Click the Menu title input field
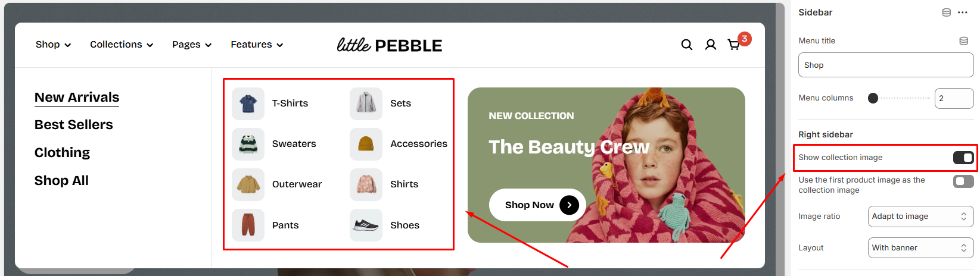980x276 pixels. [x=885, y=65]
